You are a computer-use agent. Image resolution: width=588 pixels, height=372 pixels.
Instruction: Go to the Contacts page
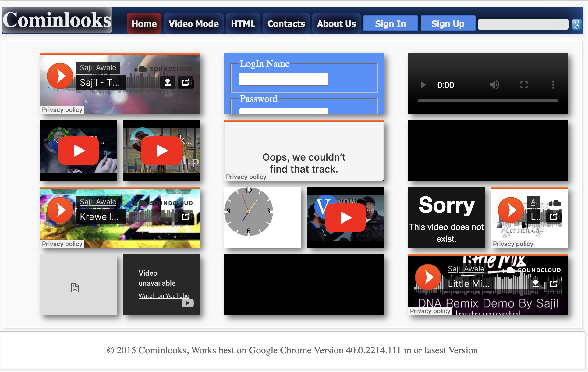pyautogui.click(x=286, y=24)
